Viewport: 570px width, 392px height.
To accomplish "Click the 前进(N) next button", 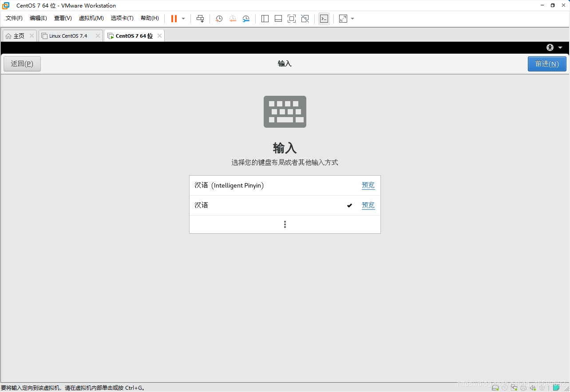I will tap(547, 64).
